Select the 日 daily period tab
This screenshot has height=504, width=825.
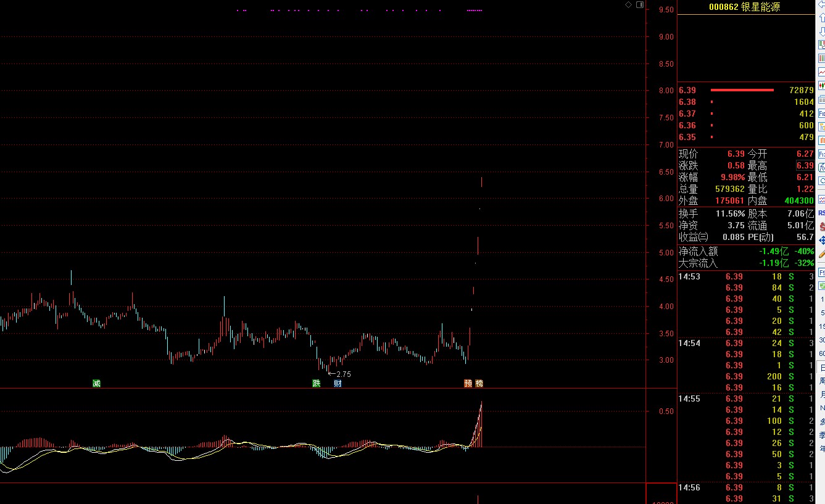[x=821, y=368]
